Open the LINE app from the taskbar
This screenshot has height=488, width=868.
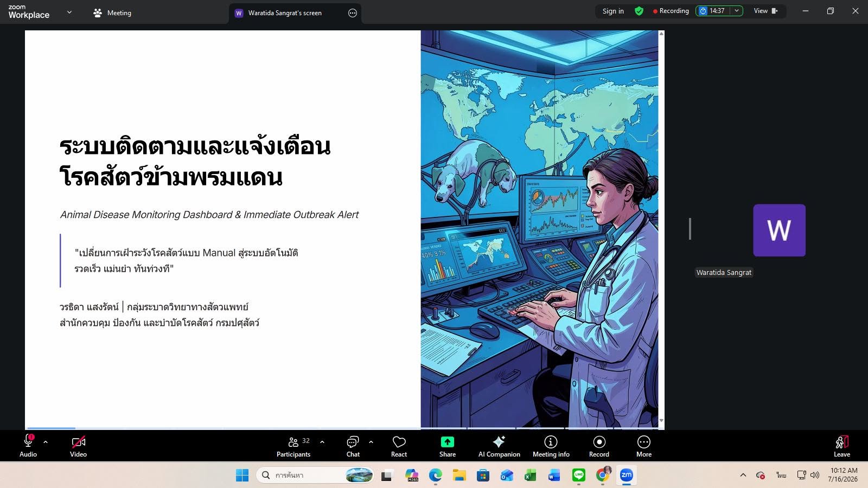[x=579, y=476]
